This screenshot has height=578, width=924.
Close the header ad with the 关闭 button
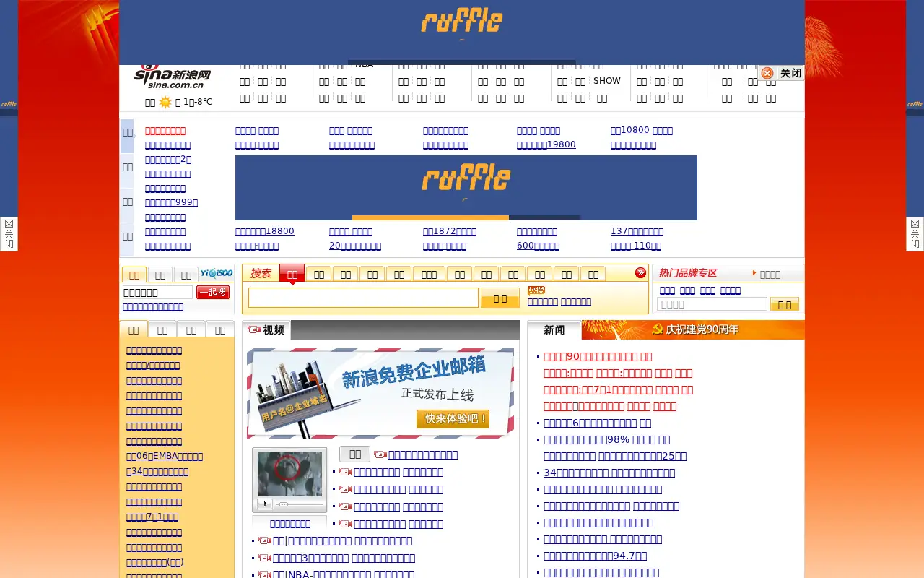pyautogui.click(x=782, y=73)
